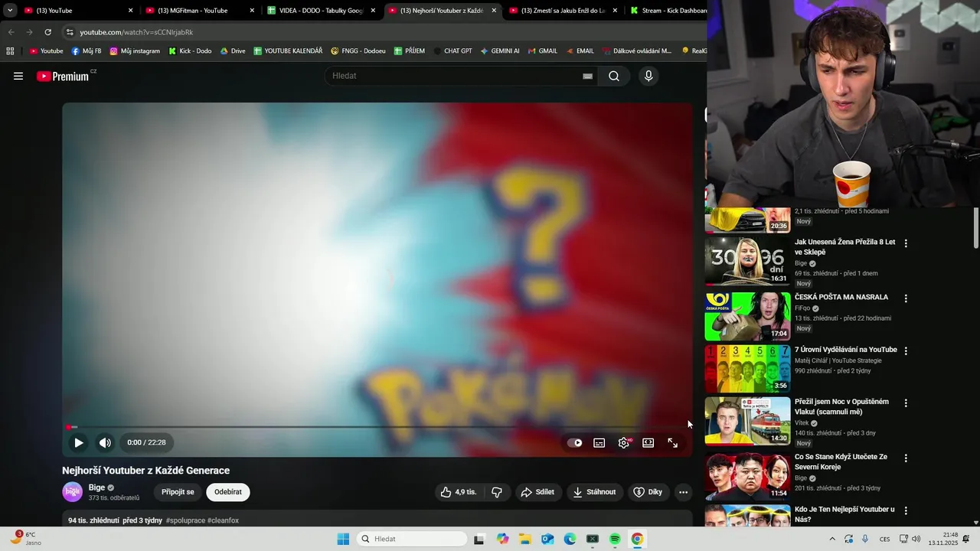Open Bige channel avatar
Viewport: 980px width, 551px height.
(72, 492)
